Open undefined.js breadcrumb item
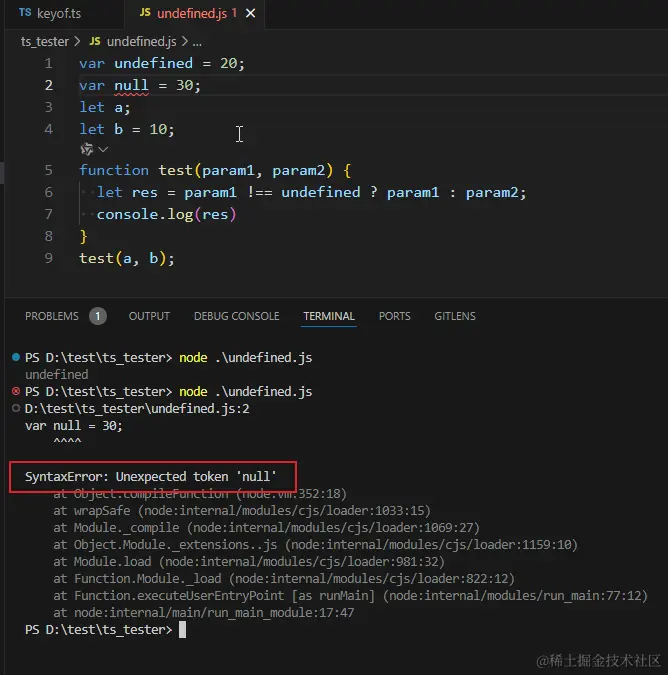The width and height of the screenshot is (668, 675). [x=141, y=42]
